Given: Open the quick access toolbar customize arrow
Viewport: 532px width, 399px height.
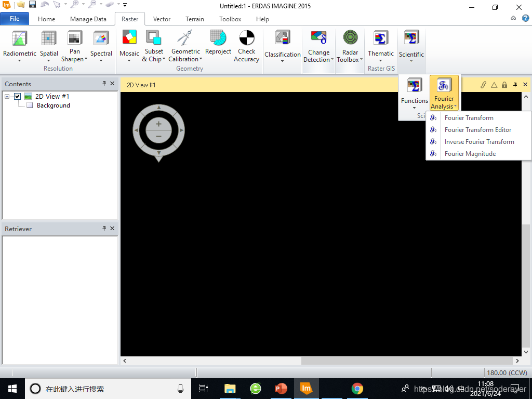Looking at the screenshot, I should click(x=125, y=5).
